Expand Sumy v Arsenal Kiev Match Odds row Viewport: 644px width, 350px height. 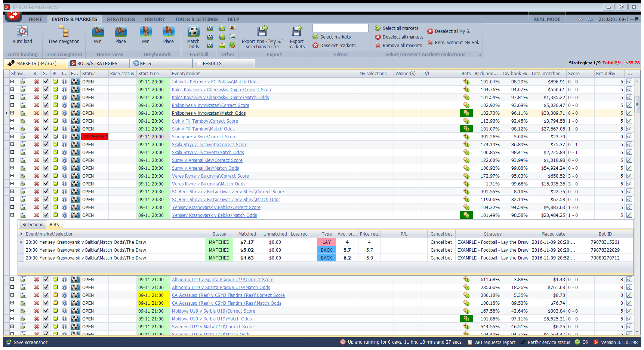pos(12,168)
